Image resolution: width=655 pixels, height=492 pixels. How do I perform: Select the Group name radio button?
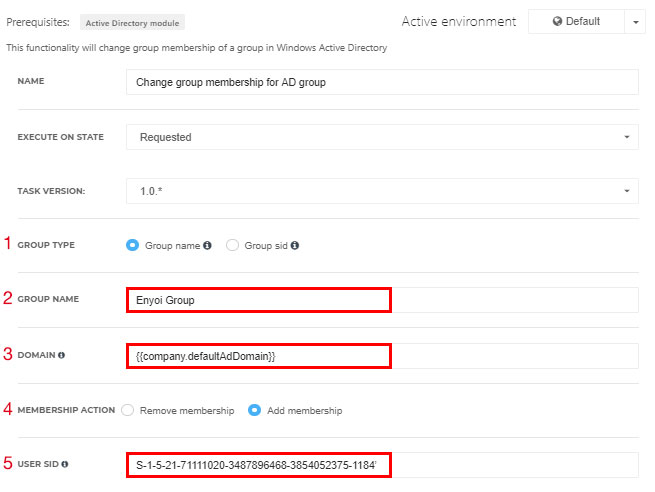132,245
